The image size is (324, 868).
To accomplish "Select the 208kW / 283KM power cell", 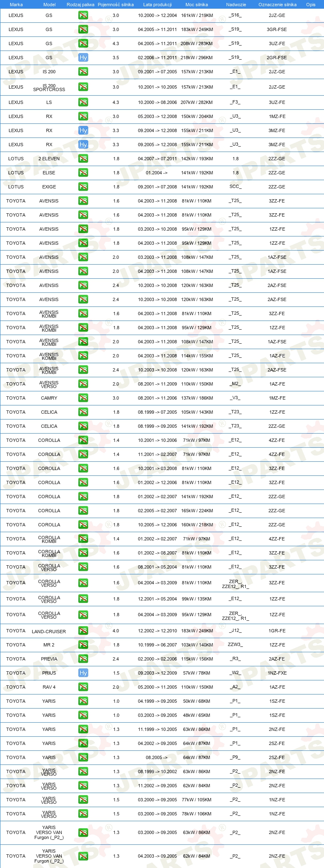I will point(197,43).
